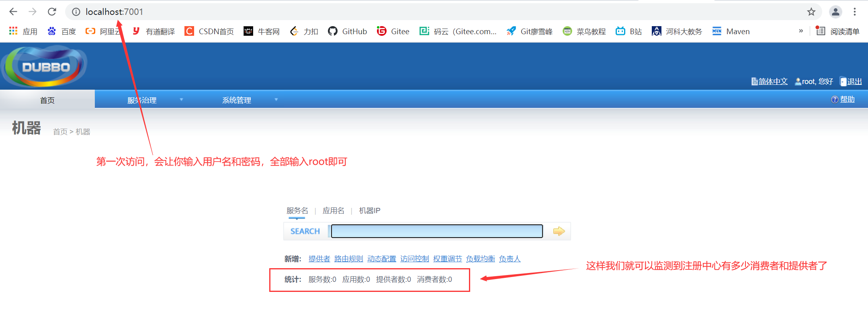Switch search to the 机器IP tab
868x312 pixels.
coord(369,211)
